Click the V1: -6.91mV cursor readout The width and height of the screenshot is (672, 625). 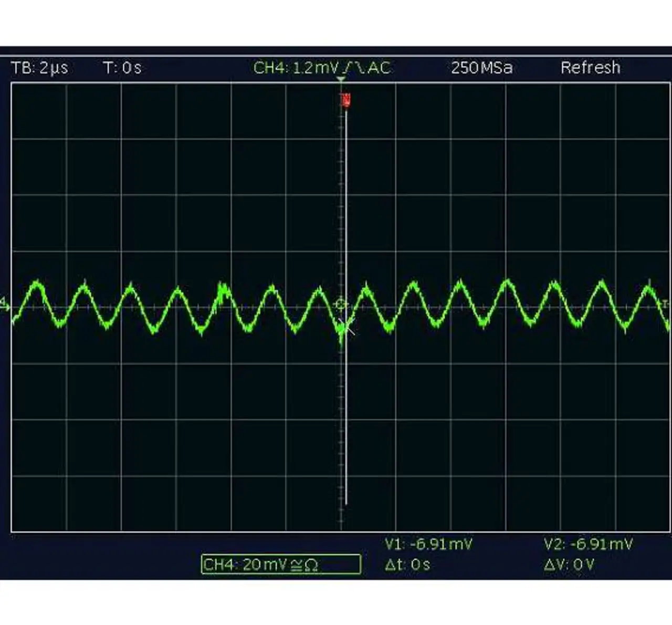point(428,544)
